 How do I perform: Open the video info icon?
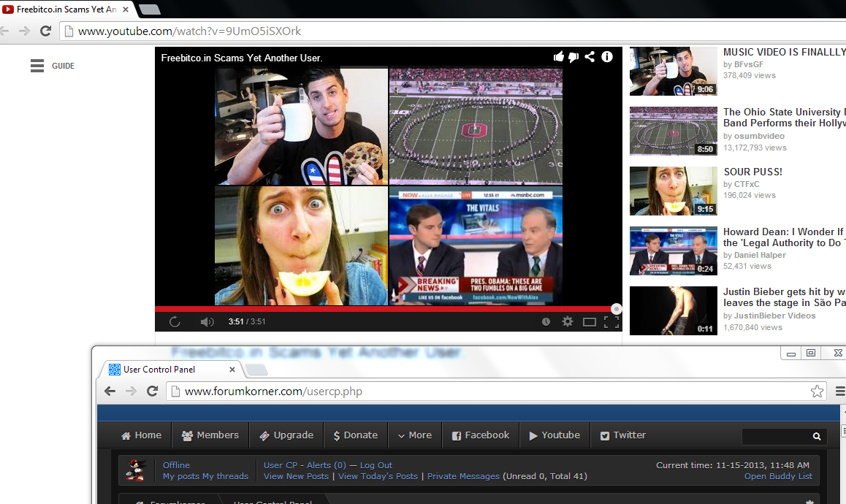607,57
